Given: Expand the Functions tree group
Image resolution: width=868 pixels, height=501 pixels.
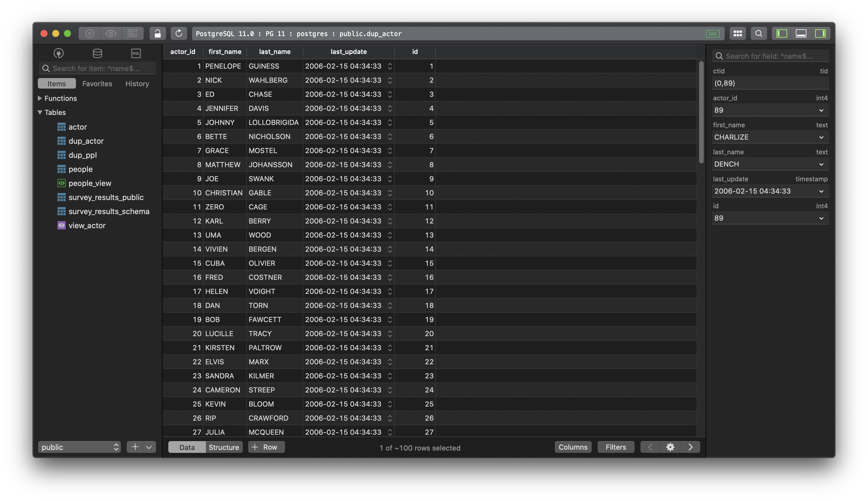Looking at the screenshot, I should point(40,98).
